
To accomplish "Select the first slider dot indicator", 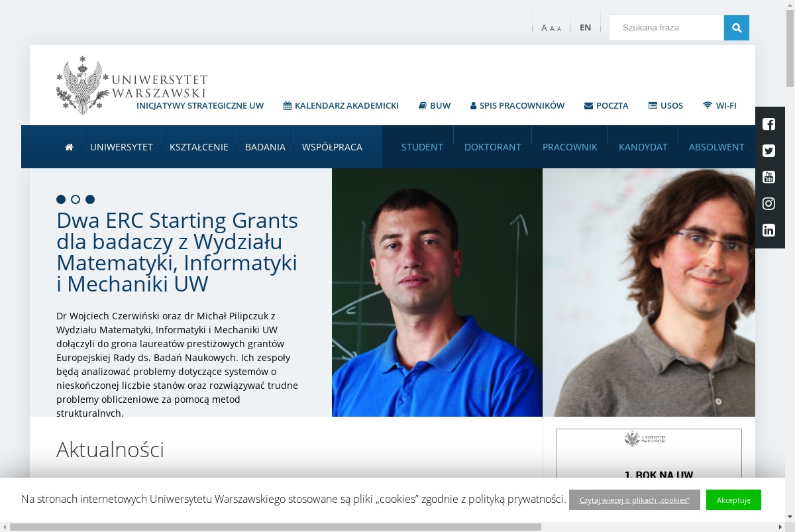I will [x=61, y=199].
